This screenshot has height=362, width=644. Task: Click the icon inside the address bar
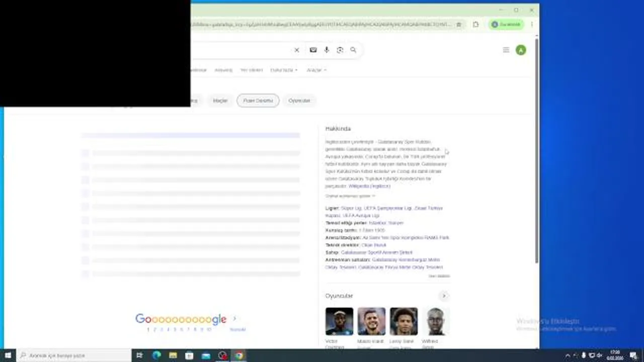point(458,24)
